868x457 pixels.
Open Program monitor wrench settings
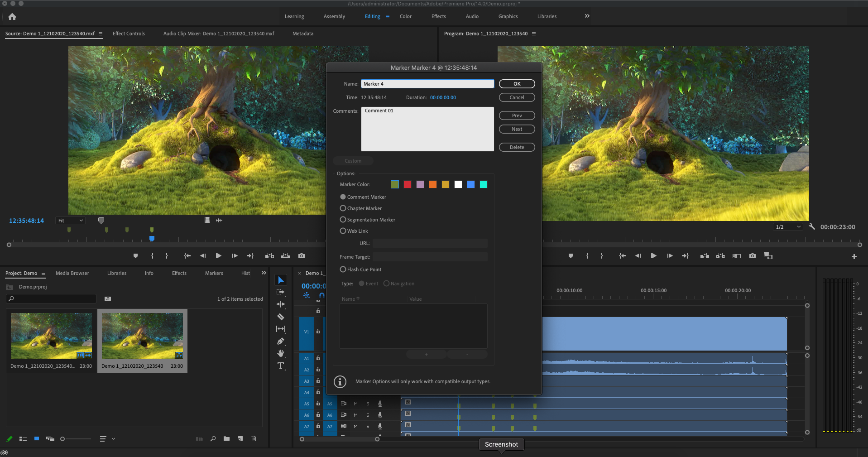coord(812,226)
